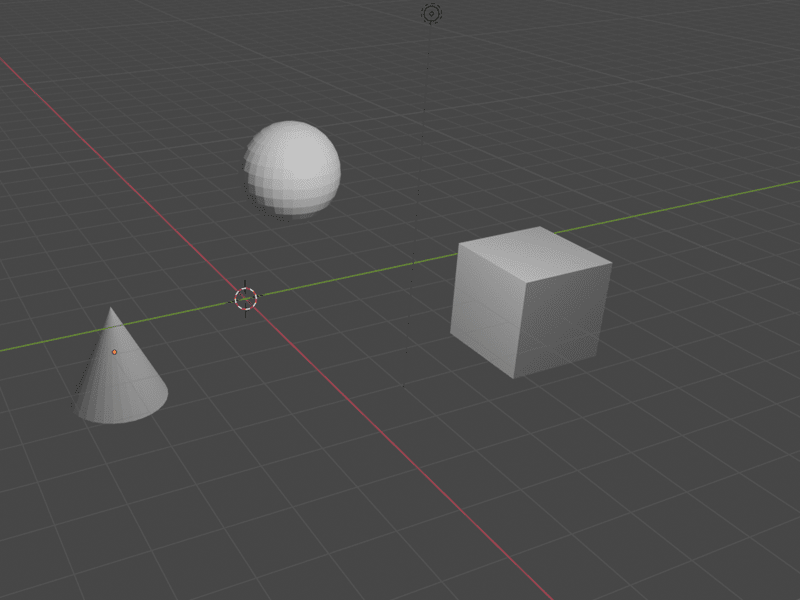Select the cube object
This screenshot has width=800, height=600.
tap(531, 302)
